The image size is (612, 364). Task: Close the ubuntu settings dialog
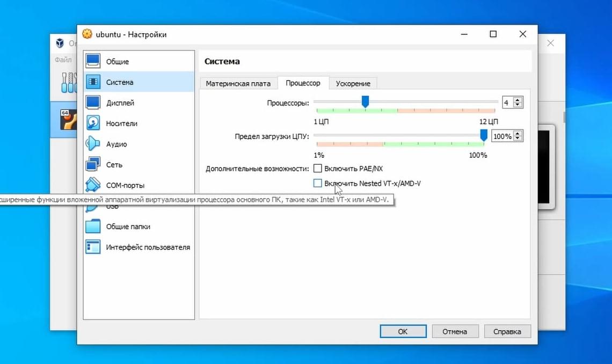[523, 34]
